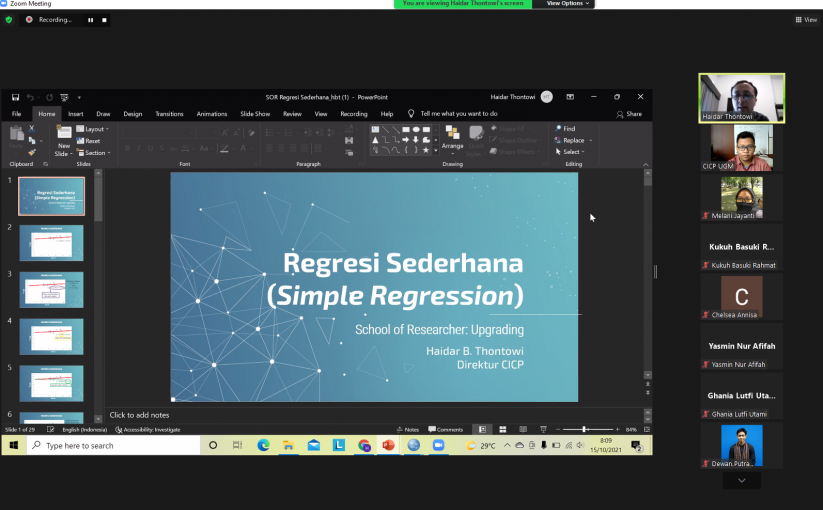Select slide 3 thumbnail
This screenshot has width=823, height=510.
pyautogui.click(x=52, y=290)
